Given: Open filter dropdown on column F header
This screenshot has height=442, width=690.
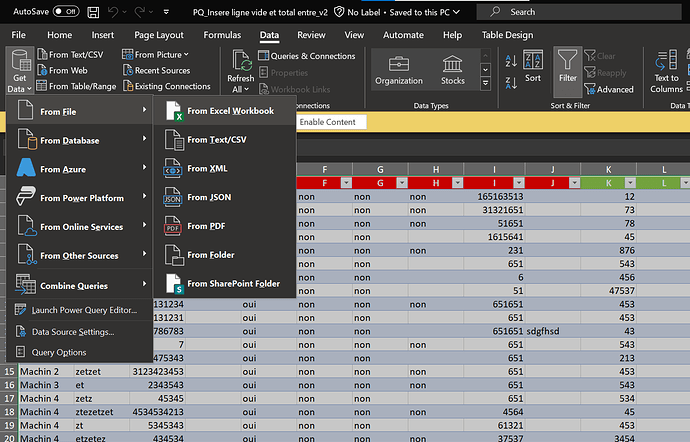Looking at the screenshot, I should 346,183.
